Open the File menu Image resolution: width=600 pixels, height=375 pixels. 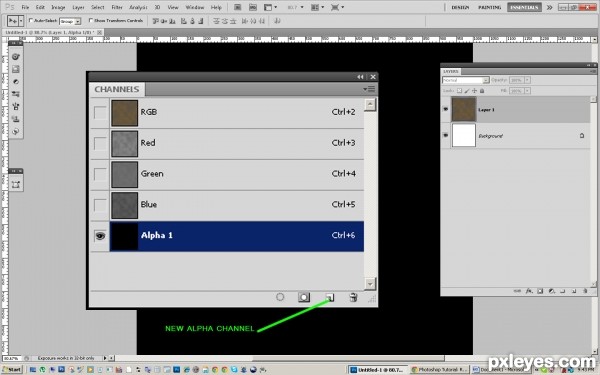click(x=25, y=7)
